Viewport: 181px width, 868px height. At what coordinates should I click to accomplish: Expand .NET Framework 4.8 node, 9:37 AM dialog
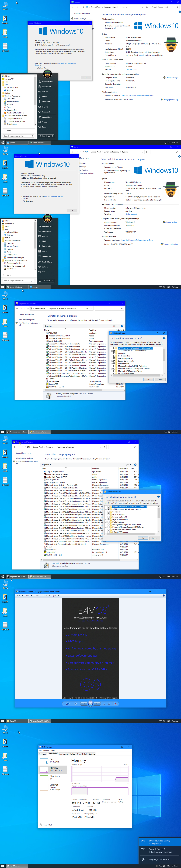pos(112,351)
